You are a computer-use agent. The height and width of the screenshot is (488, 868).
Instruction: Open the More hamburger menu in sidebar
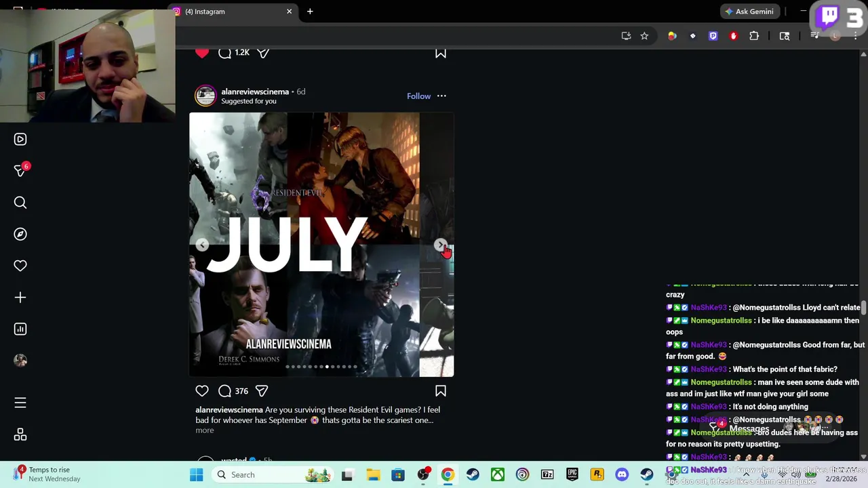coord(20,403)
